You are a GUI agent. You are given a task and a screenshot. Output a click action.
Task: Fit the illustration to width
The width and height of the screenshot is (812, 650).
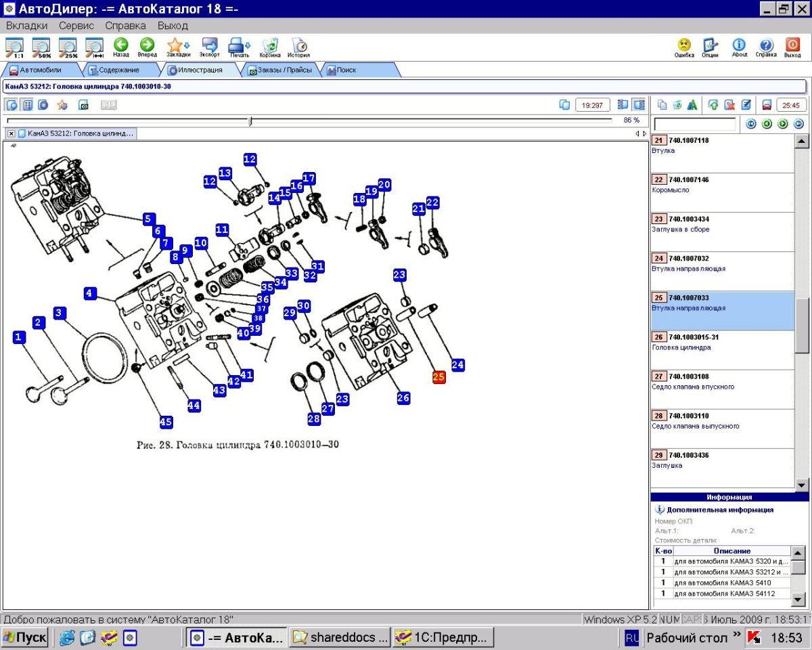pyautogui.click(x=94, y=47)
